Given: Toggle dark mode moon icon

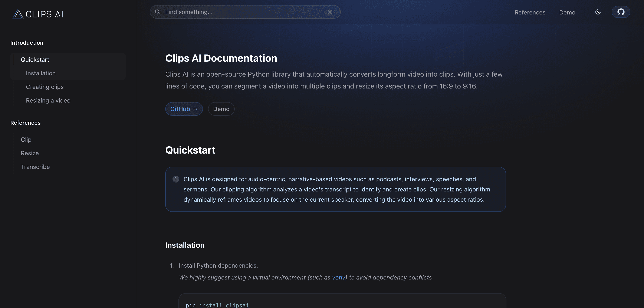Looking at the screenshot, I should [598, 12].
